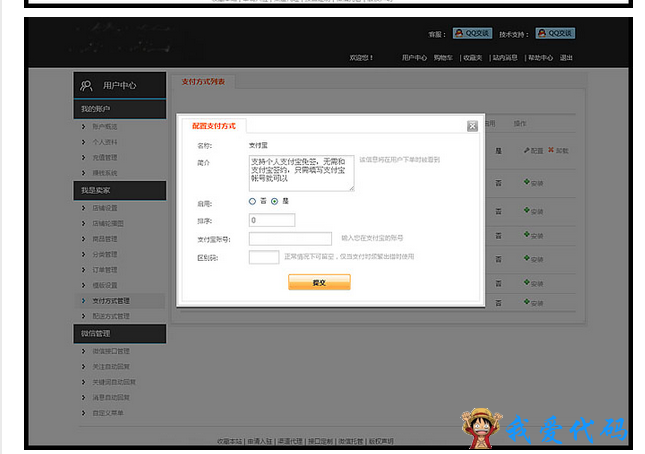Open 充值管理 in the sidebar

[104, 158]
